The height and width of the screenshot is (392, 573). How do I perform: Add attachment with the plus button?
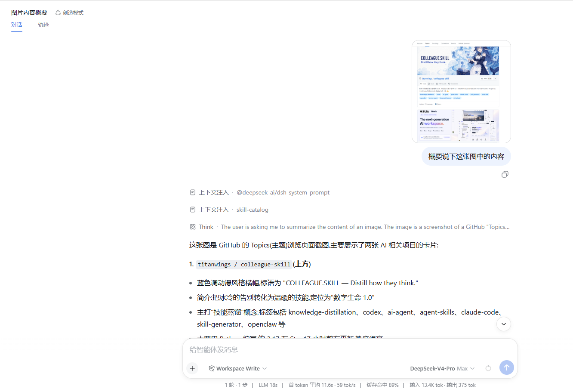[192, 368]
